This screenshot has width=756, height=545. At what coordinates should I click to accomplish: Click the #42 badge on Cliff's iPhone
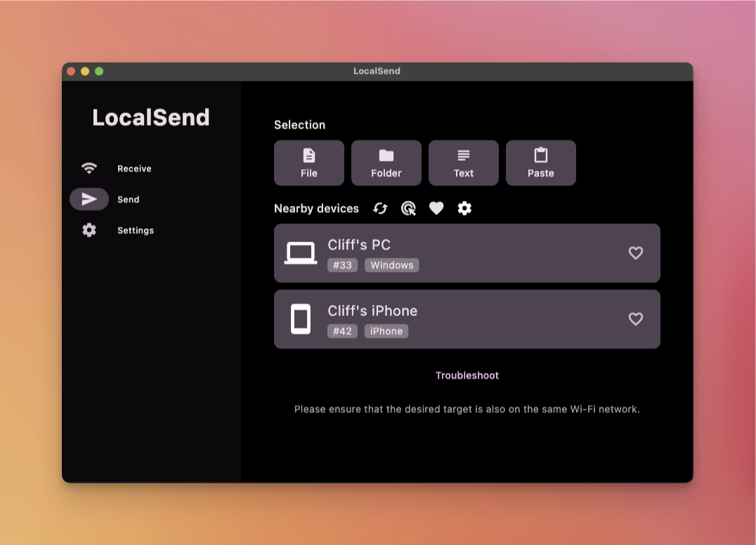[x=342, y=331]
